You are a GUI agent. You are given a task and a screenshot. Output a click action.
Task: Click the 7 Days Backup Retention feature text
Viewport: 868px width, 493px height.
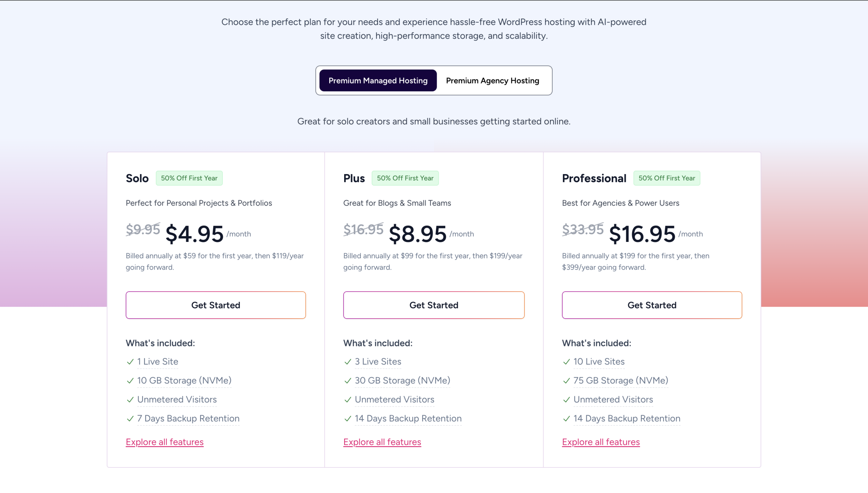188,418
